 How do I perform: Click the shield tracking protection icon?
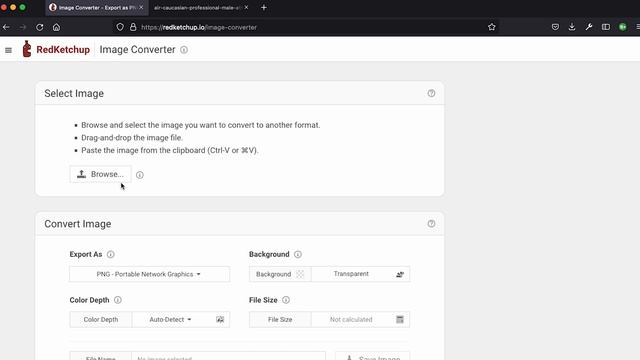[120, 27]
